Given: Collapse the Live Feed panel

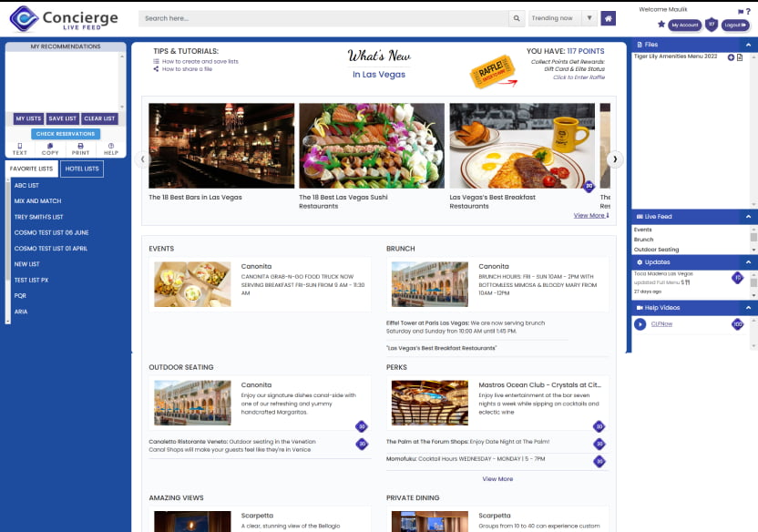Looking at the screenshot, I should pos(748,217).
